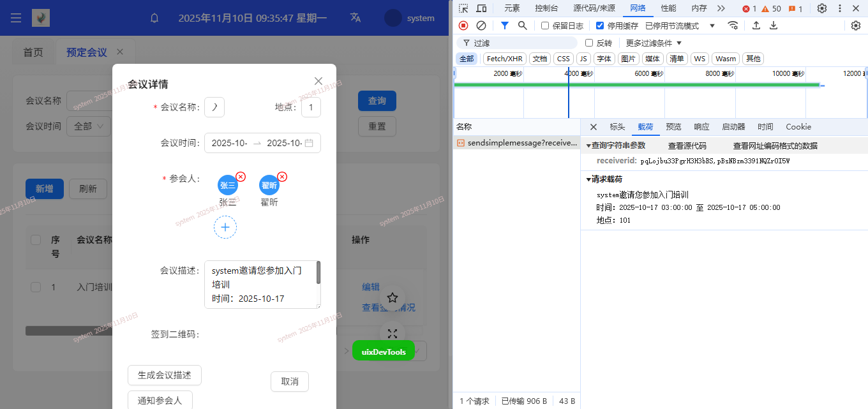Toggle the device toolbar icon

click(481, 8)
